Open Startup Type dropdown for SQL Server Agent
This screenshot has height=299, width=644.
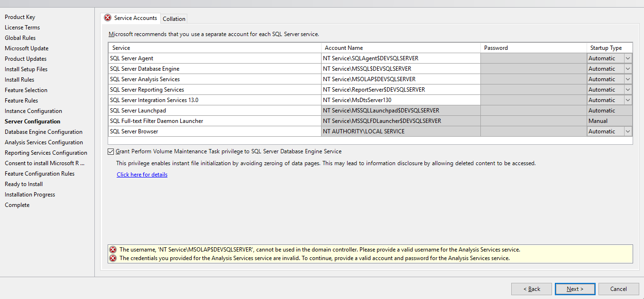[x=628, y=58]
